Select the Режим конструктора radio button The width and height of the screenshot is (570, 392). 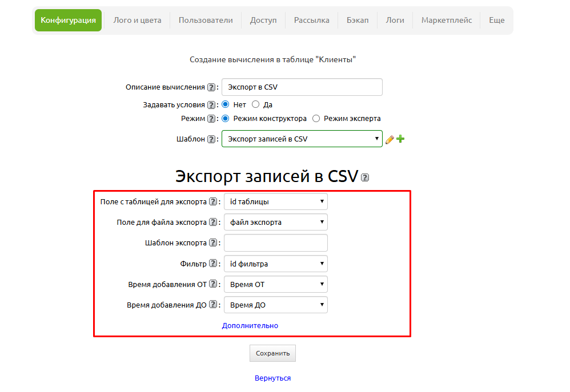[x=226, y=119]
